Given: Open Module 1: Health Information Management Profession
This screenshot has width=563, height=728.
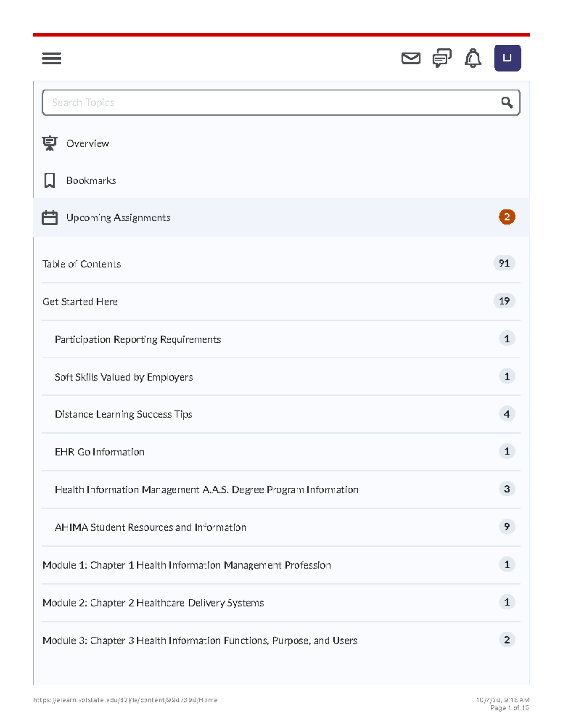Looking at the screenshot, I should (x=187, y=565).
